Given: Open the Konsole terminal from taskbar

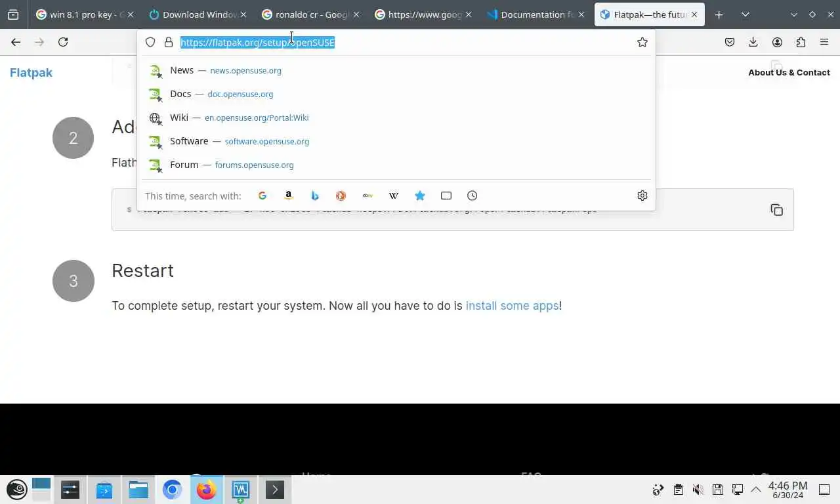Looking at the screenshot, I should click(x=275, y=490).
